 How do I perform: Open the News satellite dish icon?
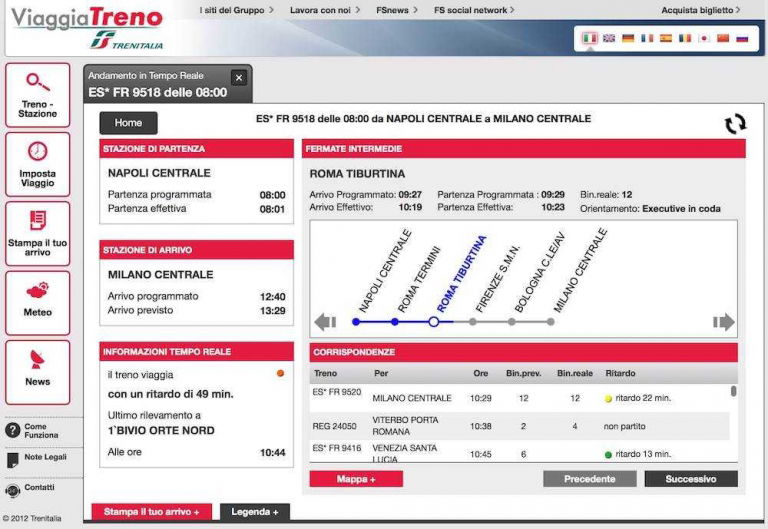click(38, 372)
